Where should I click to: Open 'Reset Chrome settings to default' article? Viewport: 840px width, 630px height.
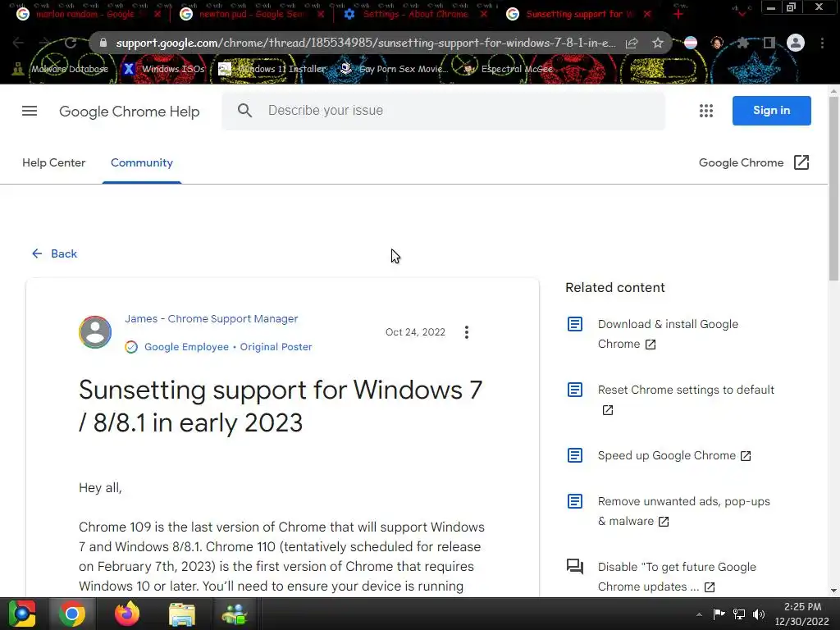click(x=686, y=399)
